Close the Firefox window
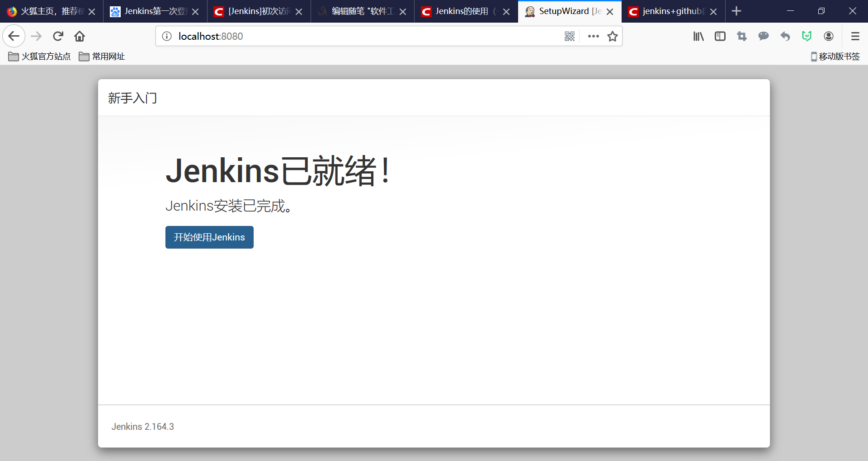 tap(852, 11)
